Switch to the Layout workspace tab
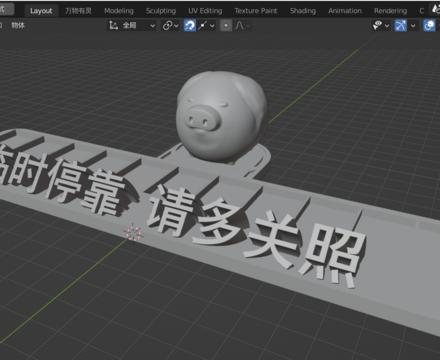The height and width of the screenshot is (360, 440). 41,11
